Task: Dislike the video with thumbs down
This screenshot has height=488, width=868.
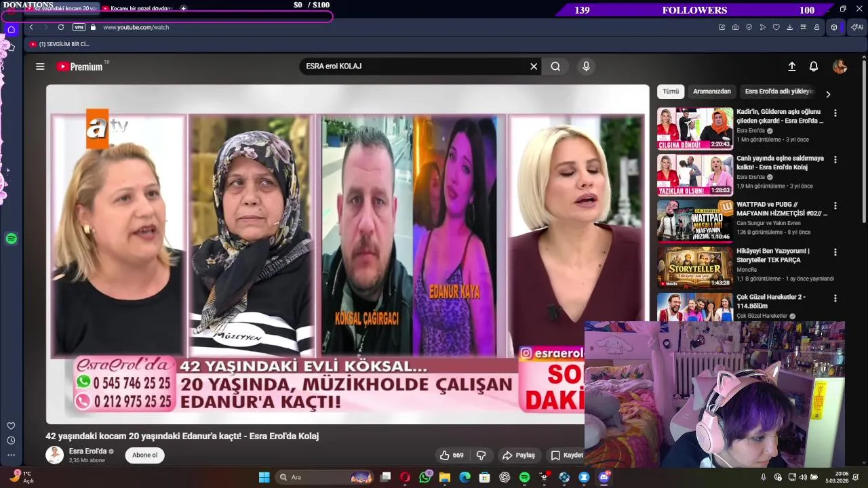Action: 481,455
